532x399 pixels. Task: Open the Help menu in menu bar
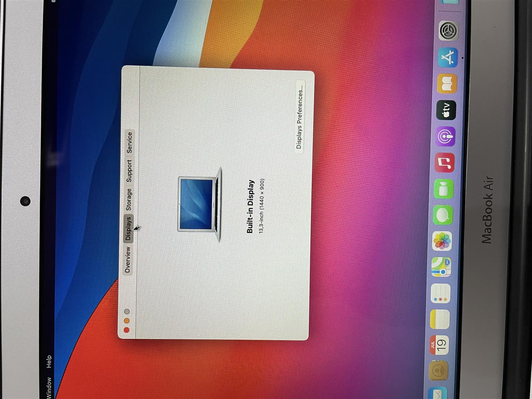pos(49,362)
